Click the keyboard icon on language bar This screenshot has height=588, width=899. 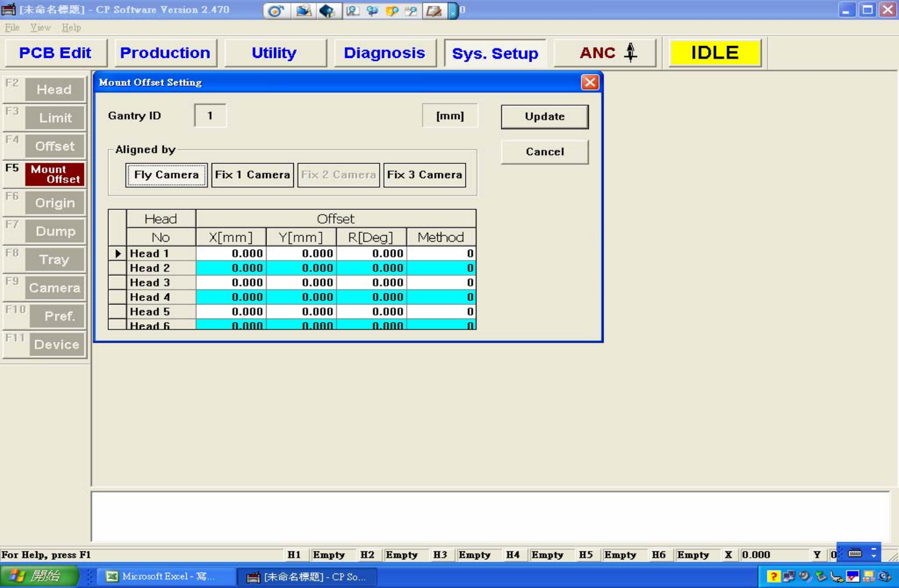point(855,553)
